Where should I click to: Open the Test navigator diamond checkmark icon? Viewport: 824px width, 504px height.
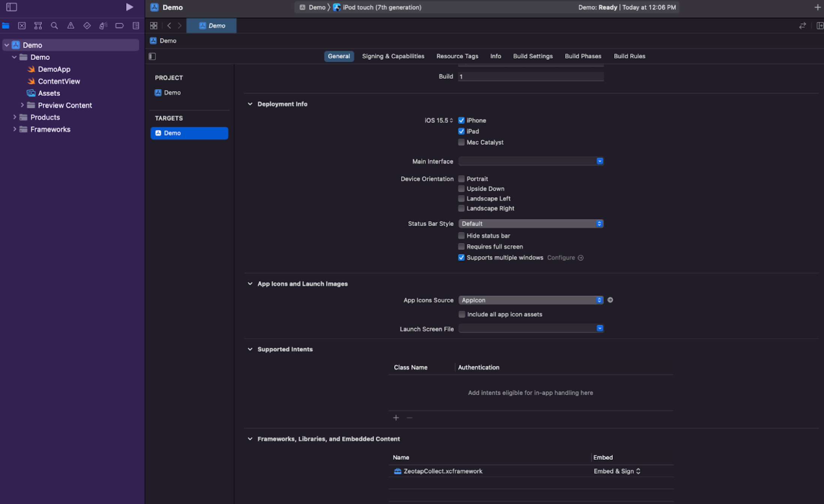coord(87,25)
